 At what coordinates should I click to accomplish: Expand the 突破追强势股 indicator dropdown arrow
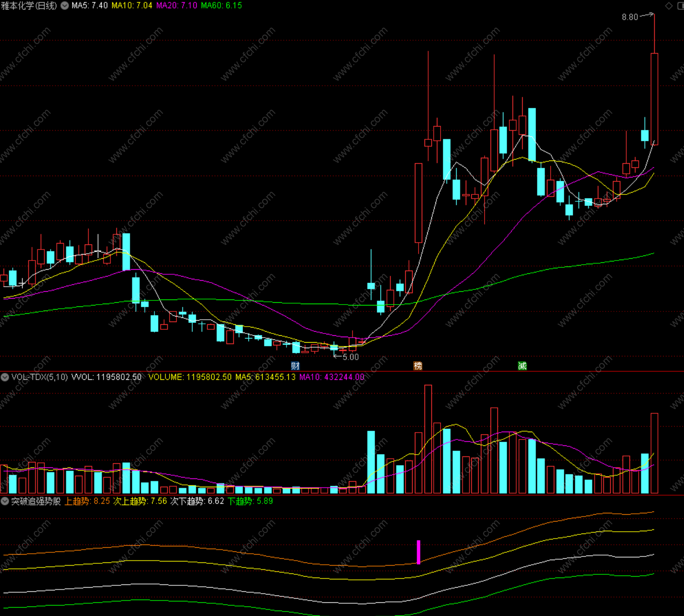[x=5, y=501]
